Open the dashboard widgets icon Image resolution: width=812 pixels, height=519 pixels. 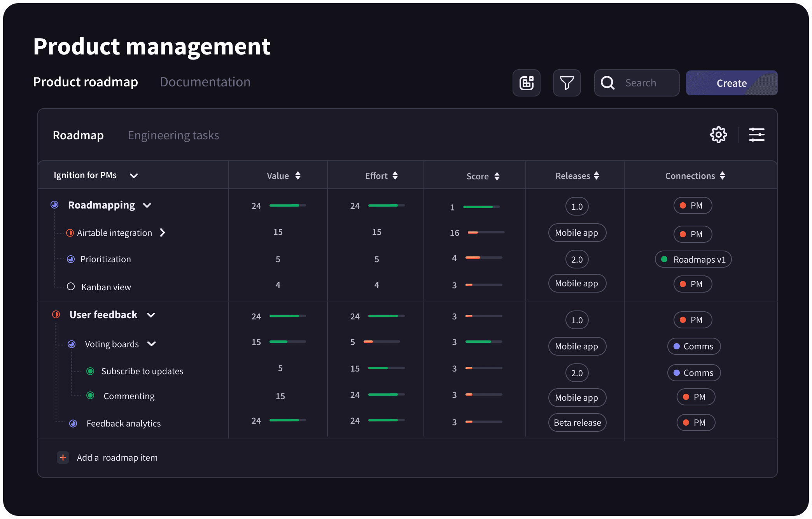(527, 83)
